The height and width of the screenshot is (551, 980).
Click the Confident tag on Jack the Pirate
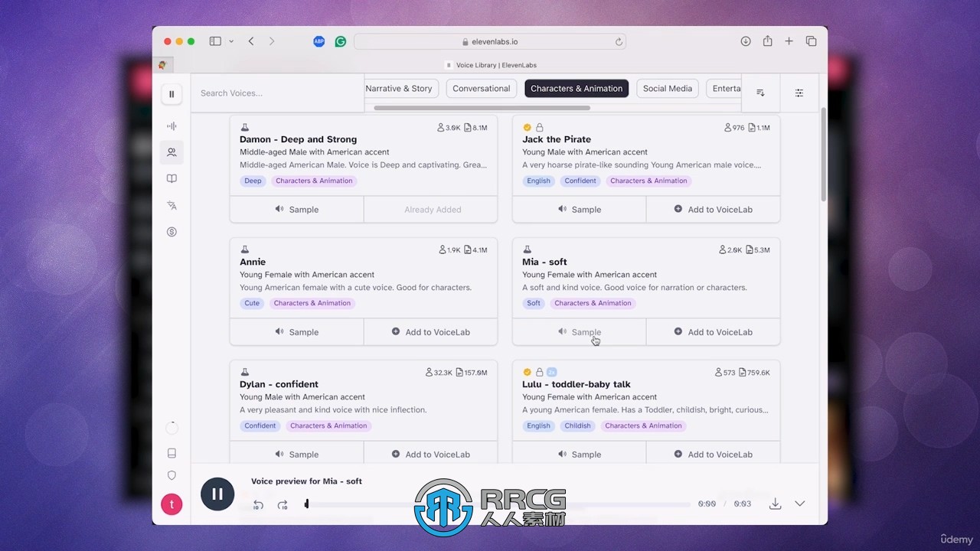pyautogui.click(x=580, y=181)
